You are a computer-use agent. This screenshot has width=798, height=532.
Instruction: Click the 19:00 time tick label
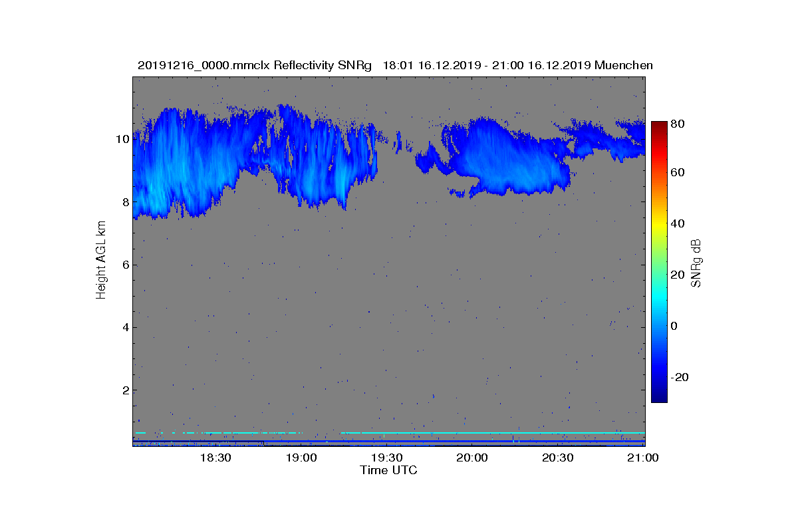301,458
